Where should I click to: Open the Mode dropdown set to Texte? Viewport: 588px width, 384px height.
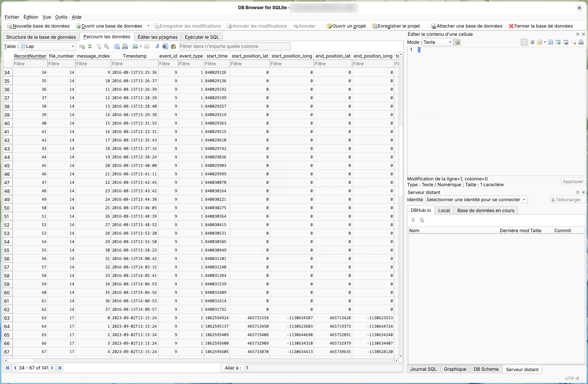(x=438, y=42)
